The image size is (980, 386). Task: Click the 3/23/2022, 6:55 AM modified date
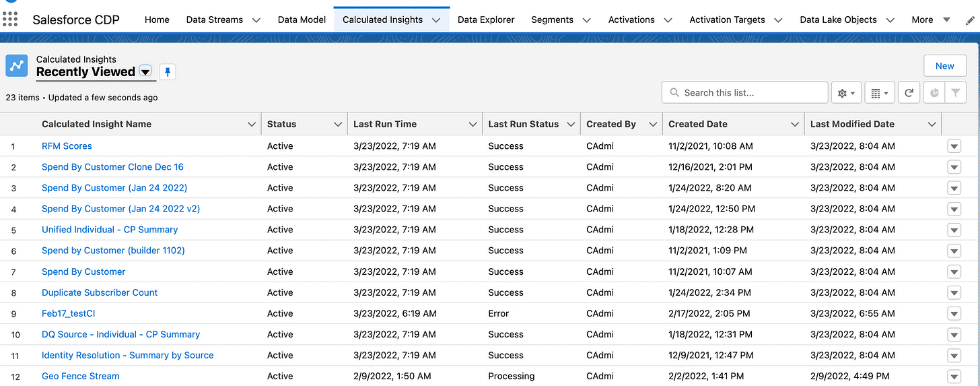coord(852,314)
